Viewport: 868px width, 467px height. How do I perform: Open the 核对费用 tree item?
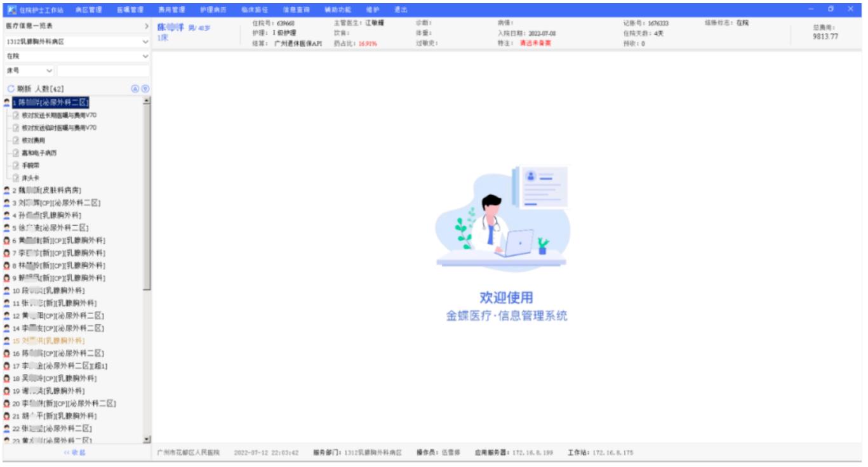pos(33,140)
